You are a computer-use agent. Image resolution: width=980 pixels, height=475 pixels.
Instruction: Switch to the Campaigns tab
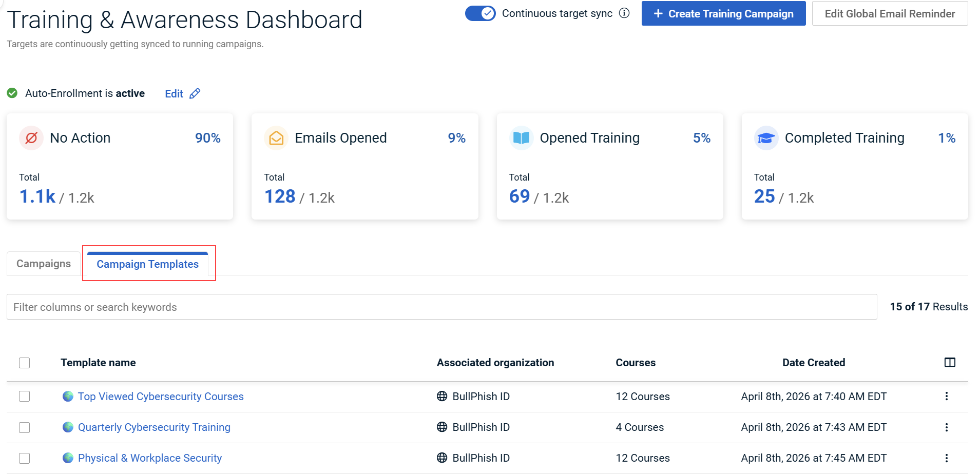[44, 264]
